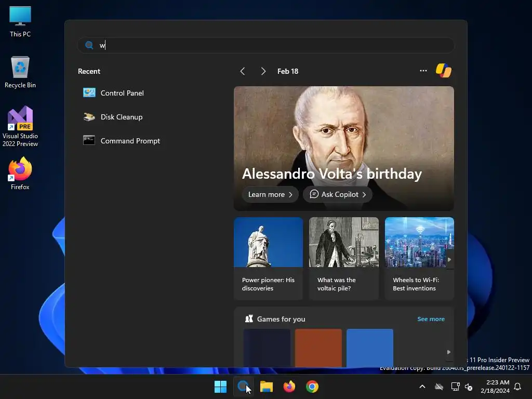Go to next day in highlights
Viewport: 532px width, 399px height.
263,71
